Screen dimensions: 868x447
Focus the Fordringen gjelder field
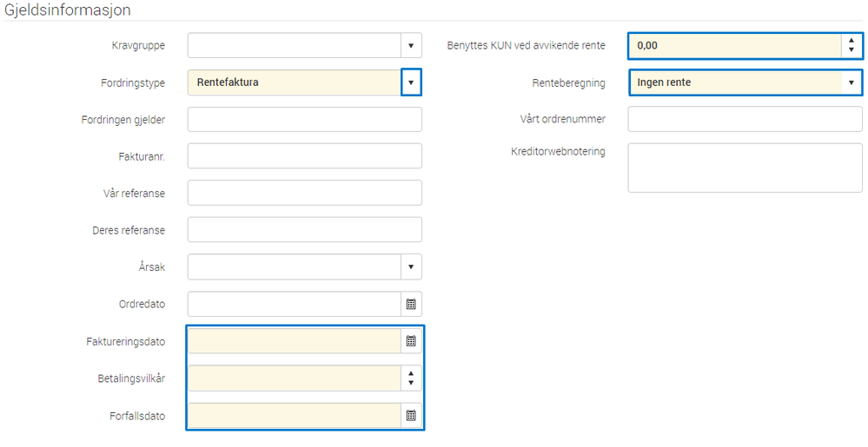click(x=304, y=120)
